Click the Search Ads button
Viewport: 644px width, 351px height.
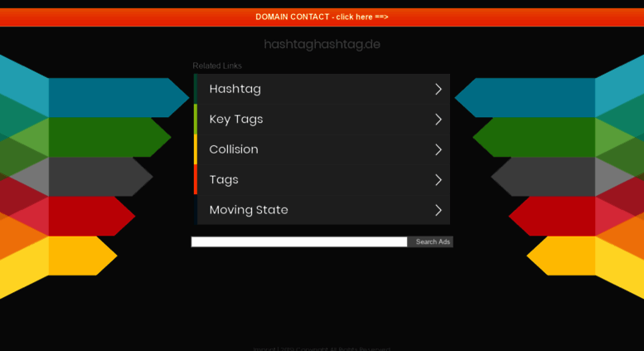coord(430,242)
